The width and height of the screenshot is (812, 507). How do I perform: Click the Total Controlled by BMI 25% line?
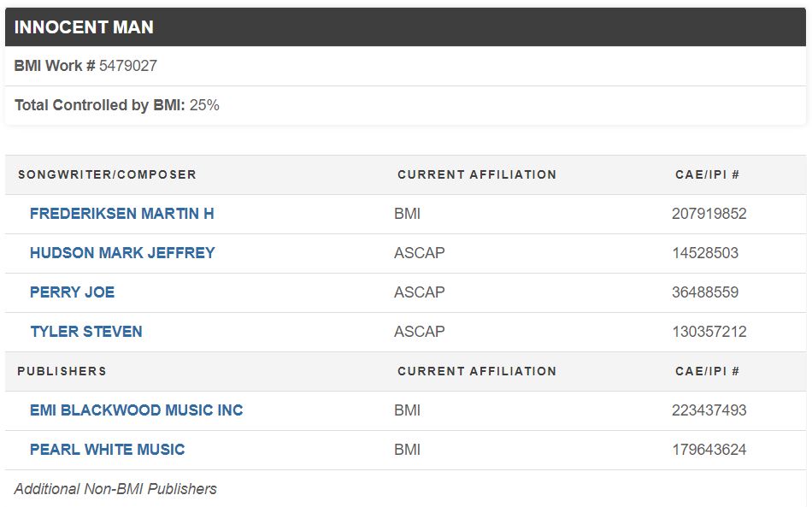tap(117, 105)
